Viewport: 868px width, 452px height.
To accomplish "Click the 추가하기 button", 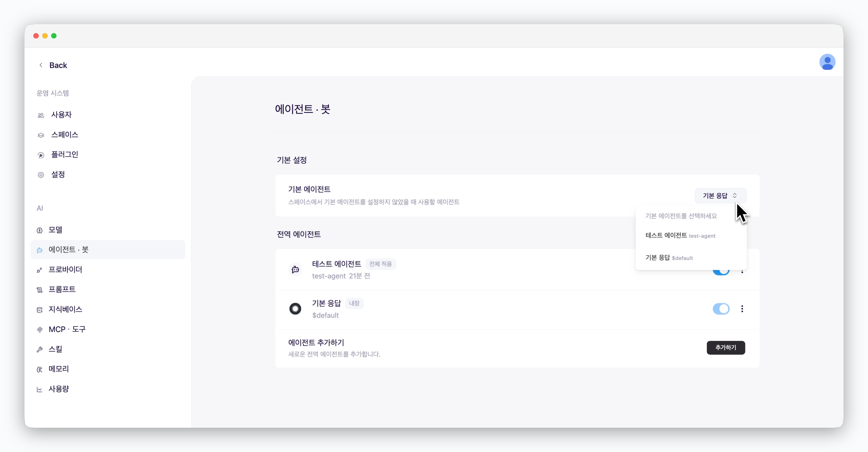I will (x=726, y=348).
